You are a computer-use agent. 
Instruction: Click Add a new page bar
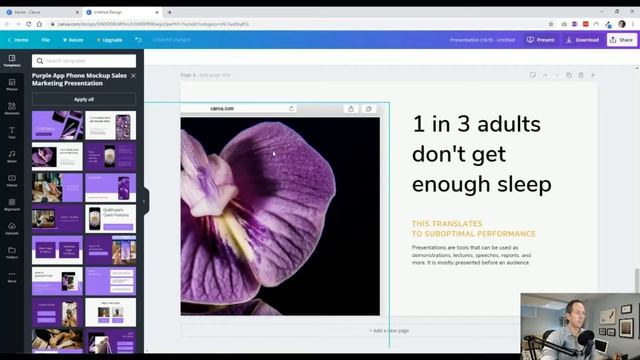(389, 331)
